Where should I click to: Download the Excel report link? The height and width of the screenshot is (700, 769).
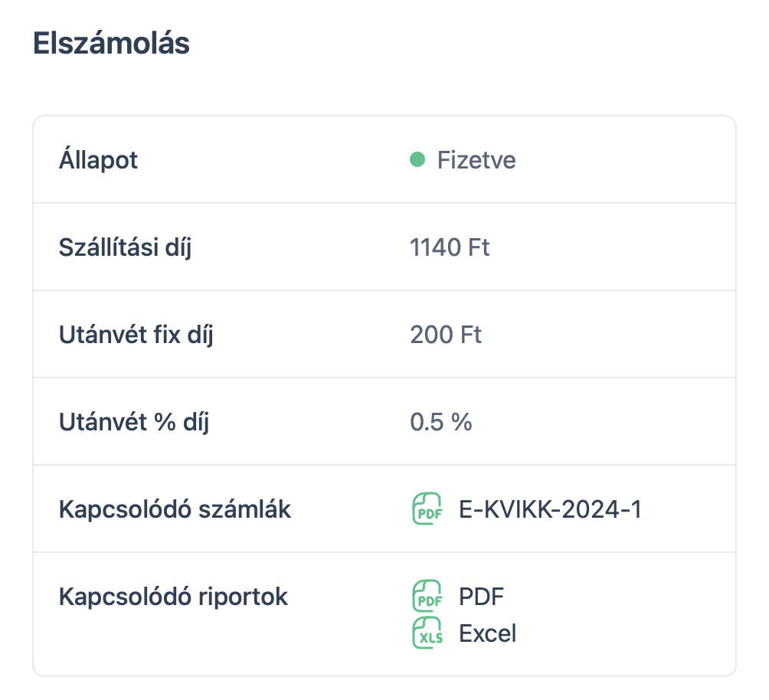(x=487, y=633)
